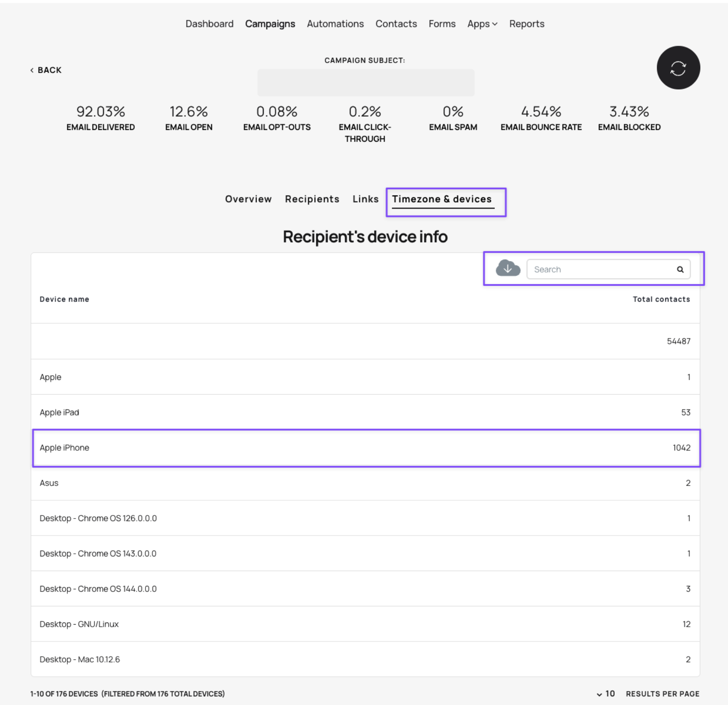Viewport: 728px width, 705px height.
Task: Click the 3.43% Email Blocked stat
Action: (629, 118)
